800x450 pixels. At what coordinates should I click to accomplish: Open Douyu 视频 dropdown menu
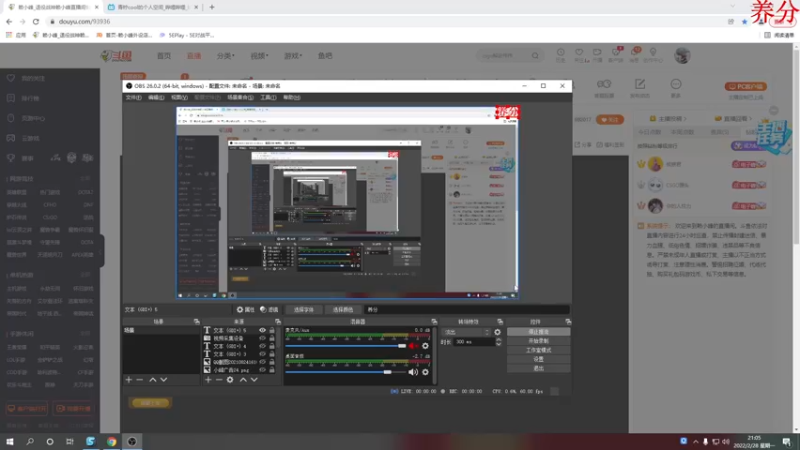(x=259, y=56)
